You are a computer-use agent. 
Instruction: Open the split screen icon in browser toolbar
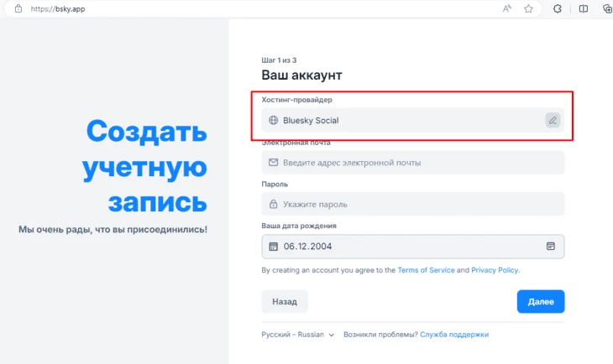584,8
